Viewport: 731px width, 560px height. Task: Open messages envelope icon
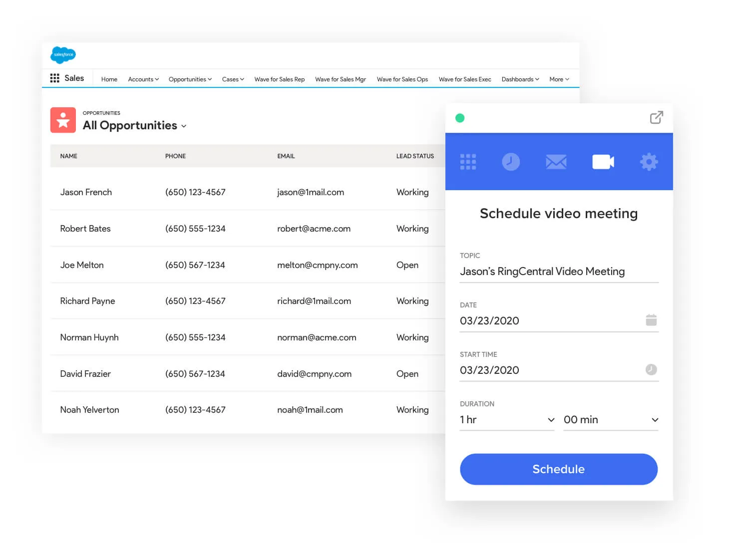click(x=556, y=162)
